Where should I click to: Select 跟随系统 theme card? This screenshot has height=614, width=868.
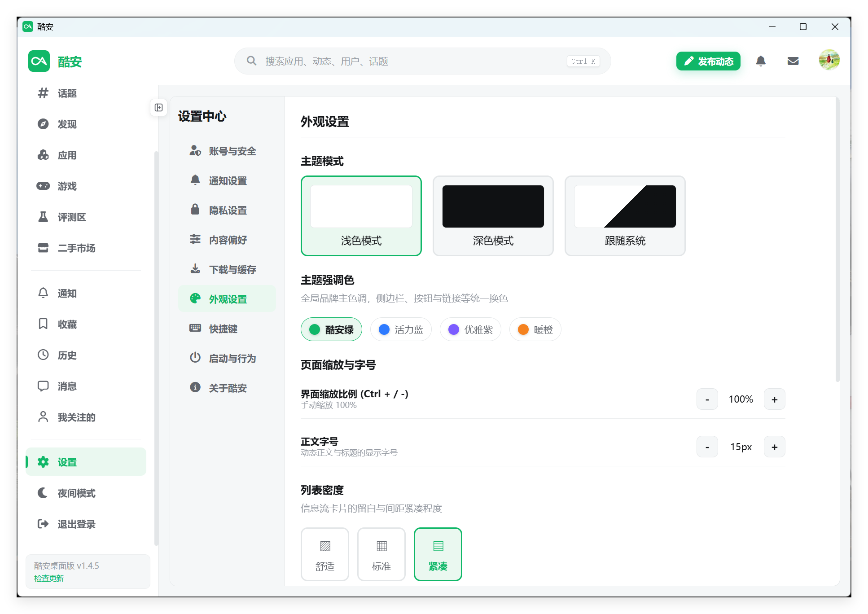click(625, 216)
